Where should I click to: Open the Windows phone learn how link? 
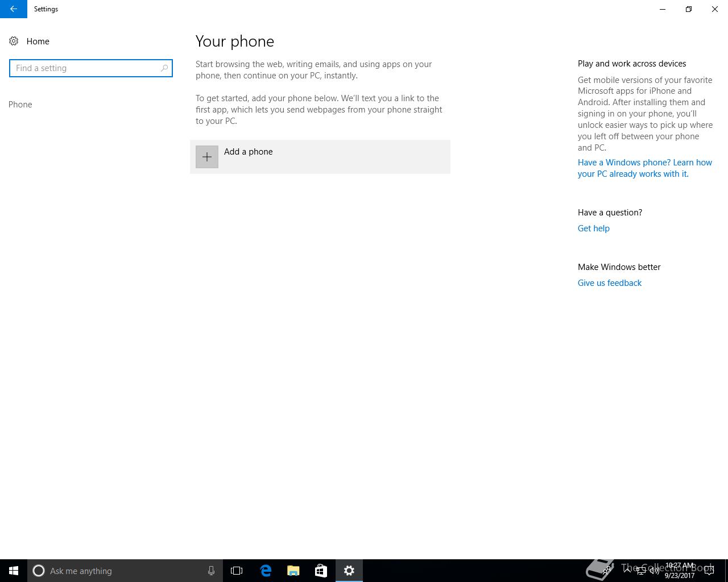click(x=645, y=168)
